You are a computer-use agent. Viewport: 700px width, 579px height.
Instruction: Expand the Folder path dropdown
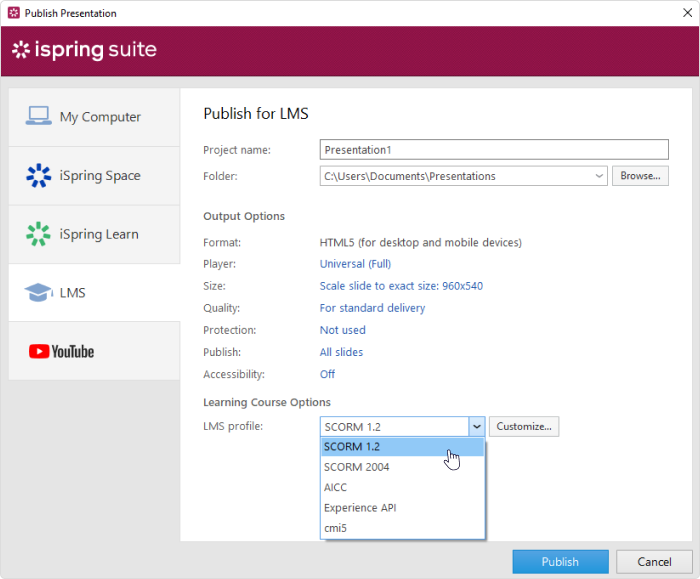pos(599,176)
